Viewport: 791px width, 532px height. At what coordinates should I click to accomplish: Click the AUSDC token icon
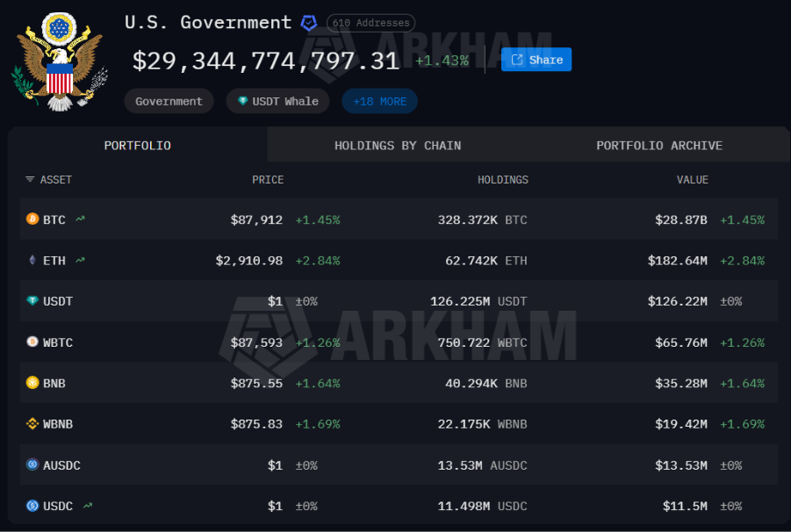click(32, 465)
